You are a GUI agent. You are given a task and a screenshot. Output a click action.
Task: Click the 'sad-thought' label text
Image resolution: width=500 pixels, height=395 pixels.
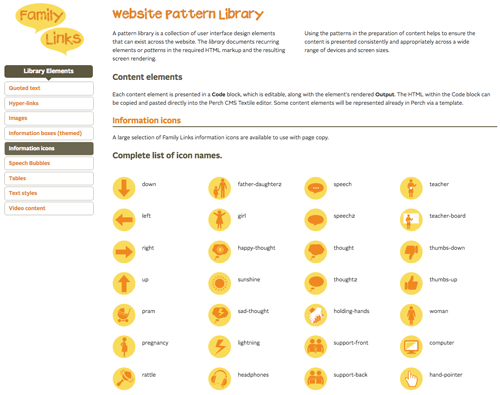click(253, 311)
